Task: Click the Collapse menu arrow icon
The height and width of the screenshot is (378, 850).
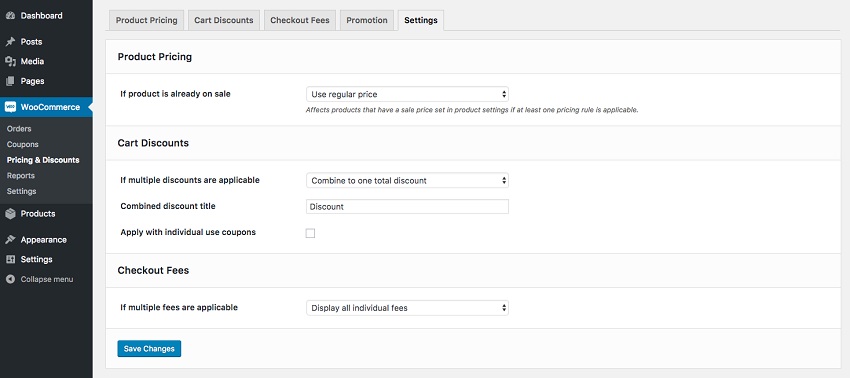Action: pos(10,279)
